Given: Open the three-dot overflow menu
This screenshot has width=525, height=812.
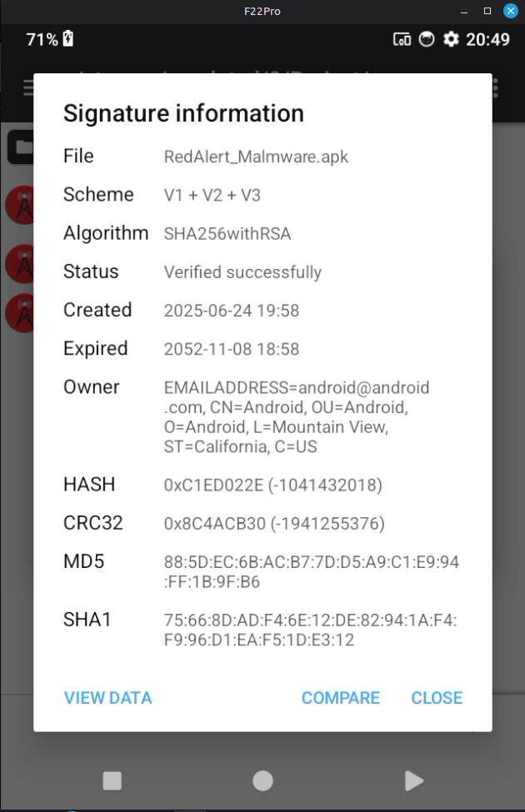Looking at the screenshot, I should (x=497, y=87).
